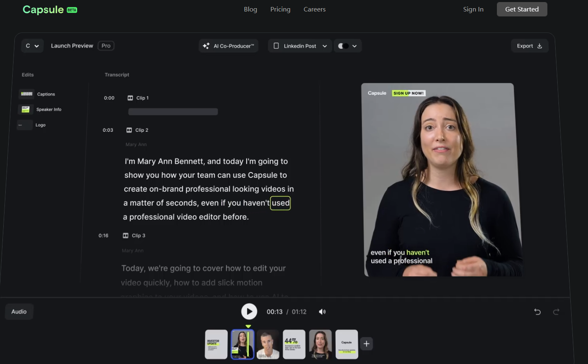Expand the theme dropdown chevron

click(x=355, y=46)
